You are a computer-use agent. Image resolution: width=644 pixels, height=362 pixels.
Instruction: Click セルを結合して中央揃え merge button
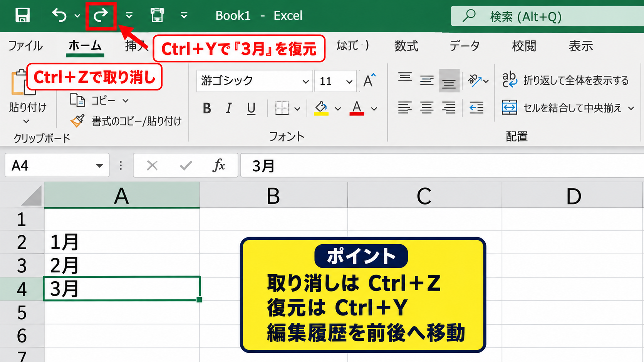pyautogui.click(x=562, y=108)
